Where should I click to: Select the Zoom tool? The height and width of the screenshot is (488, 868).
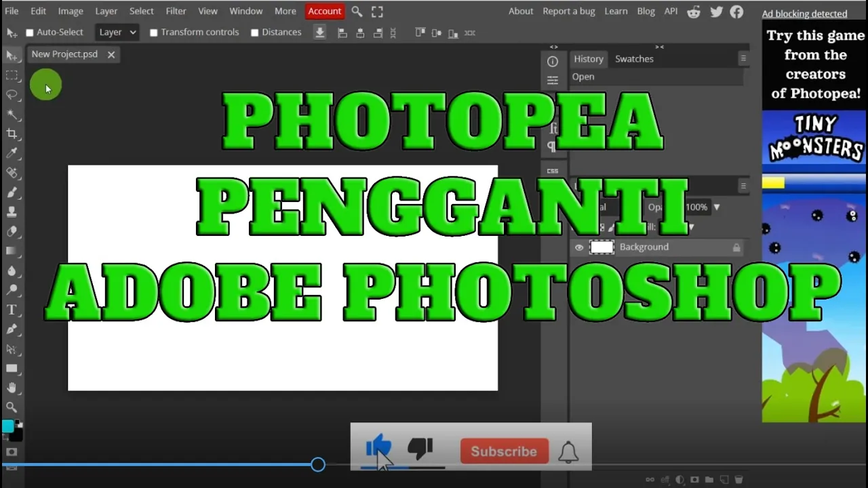pyautogui.click(x=12, y=407)
